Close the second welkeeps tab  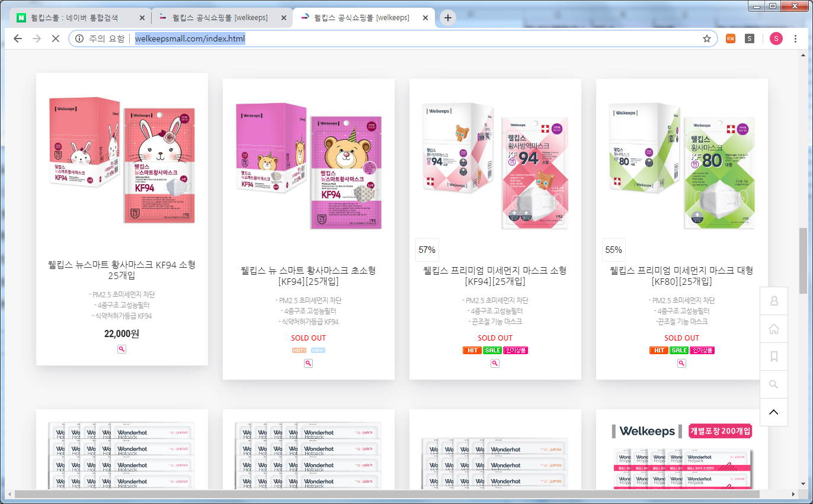(x=283, y=18)
